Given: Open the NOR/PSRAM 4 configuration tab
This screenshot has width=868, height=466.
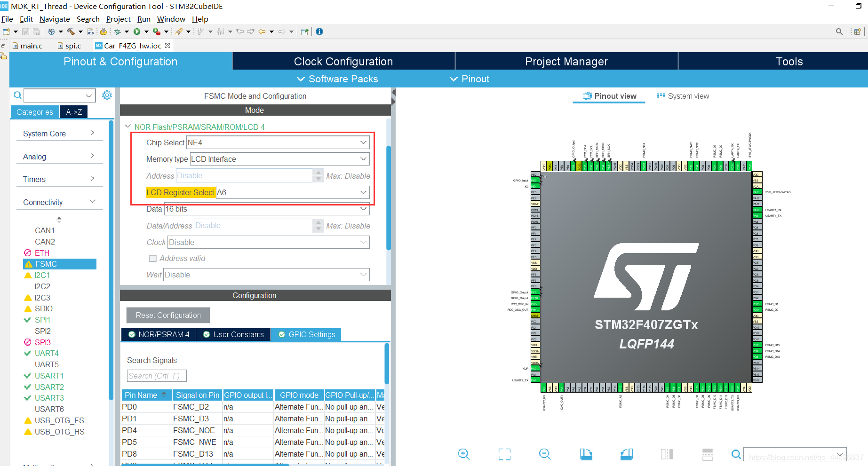Looking at the screenshot, I should coord(159,334).
